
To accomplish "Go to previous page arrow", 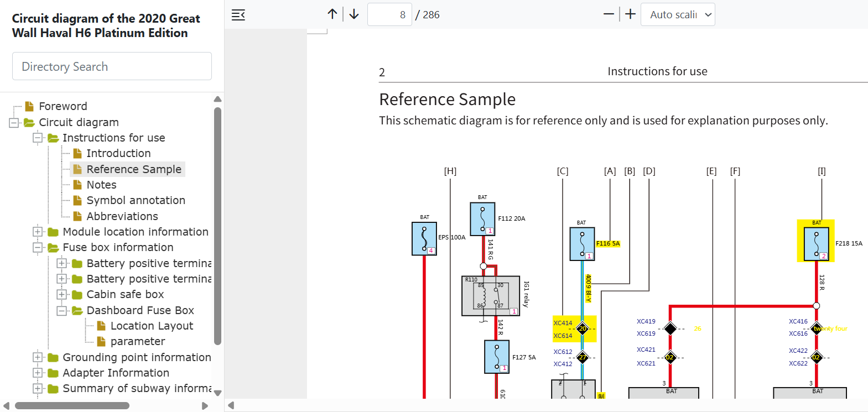I will [332, 14].
